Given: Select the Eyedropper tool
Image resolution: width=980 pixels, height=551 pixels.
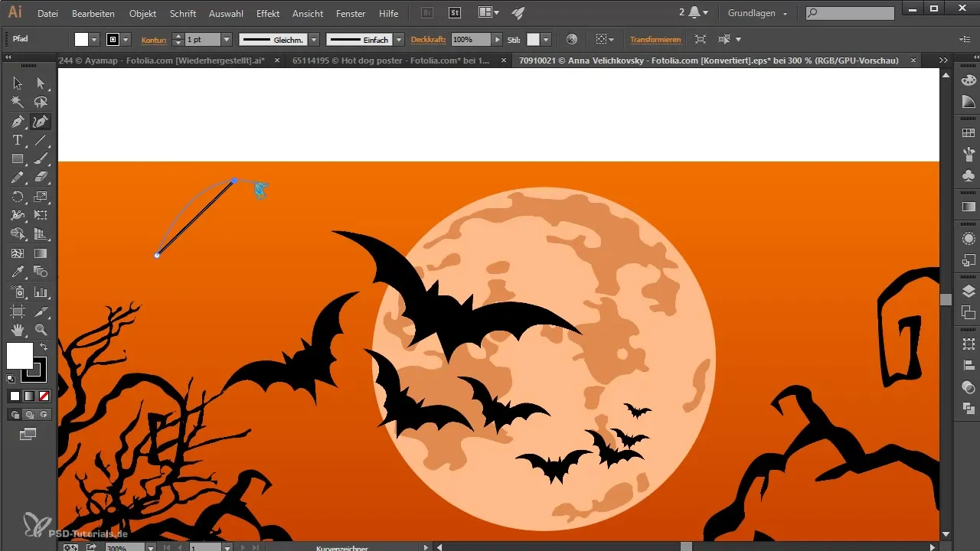Looking at the screenshot, I should point(18,272).
